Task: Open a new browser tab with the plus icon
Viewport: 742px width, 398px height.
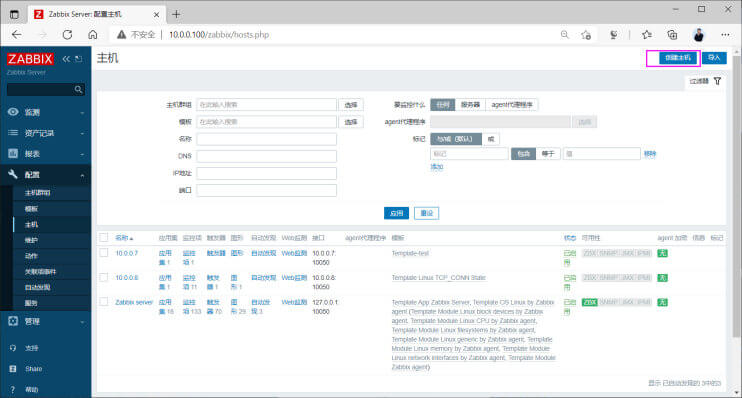Action: click(176, 14)
